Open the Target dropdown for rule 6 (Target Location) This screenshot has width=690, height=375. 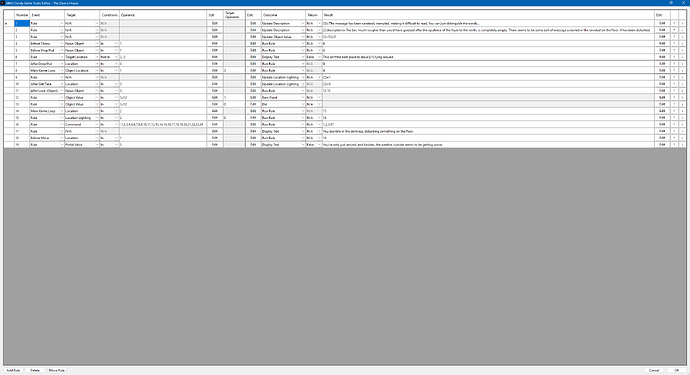point(82,57)
